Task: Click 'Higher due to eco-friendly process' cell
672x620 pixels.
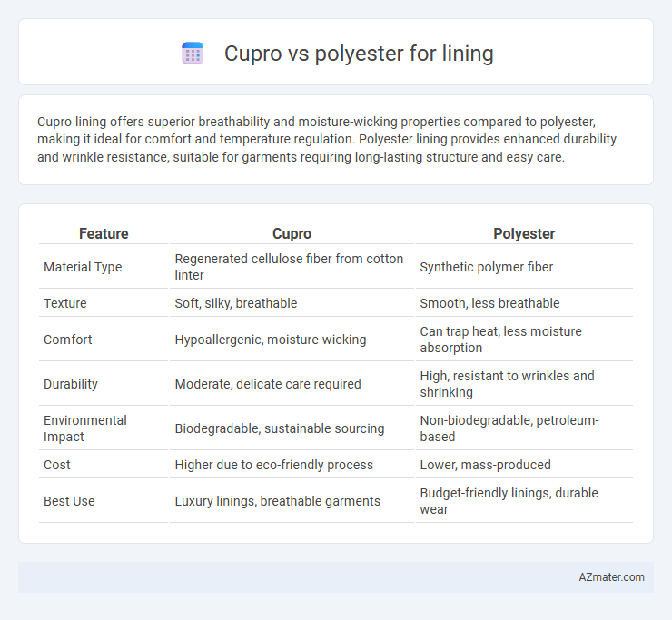Action: (292, 465)
